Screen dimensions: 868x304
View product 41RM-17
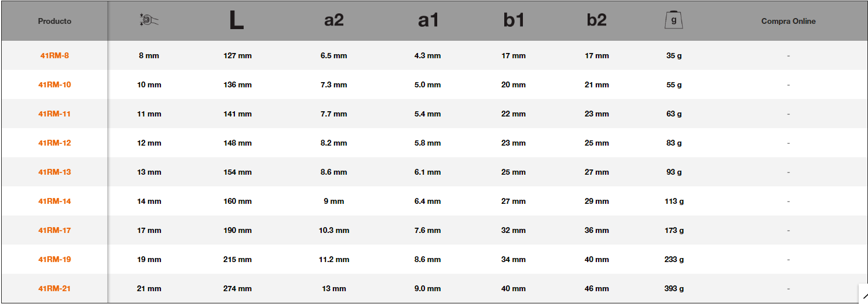(x=54, y=231)
